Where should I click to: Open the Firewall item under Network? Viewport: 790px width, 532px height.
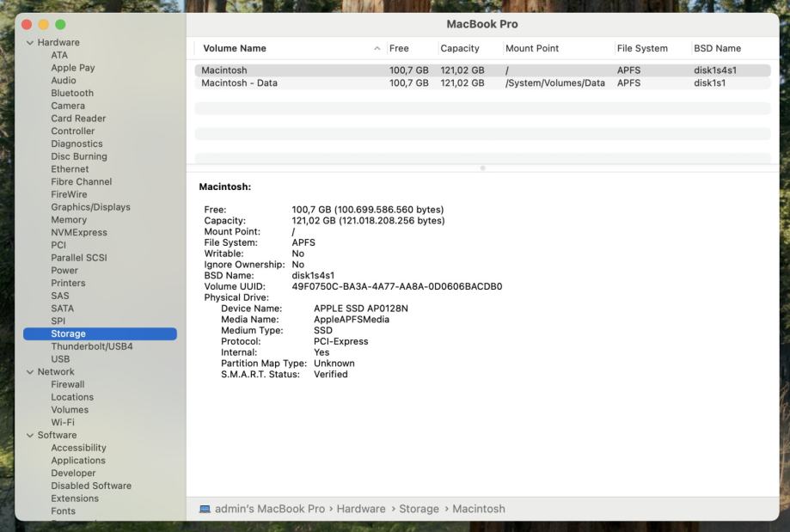68,384
